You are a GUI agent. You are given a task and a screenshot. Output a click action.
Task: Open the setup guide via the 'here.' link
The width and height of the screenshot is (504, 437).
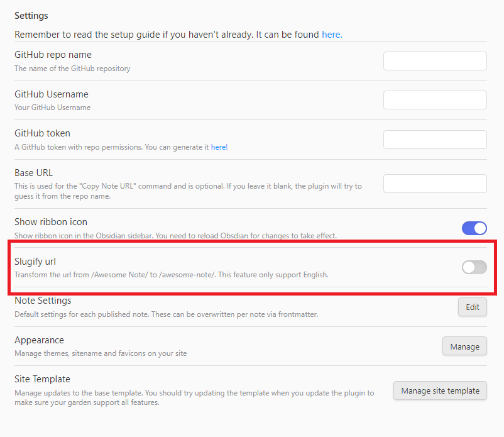[x=332, y=35]
